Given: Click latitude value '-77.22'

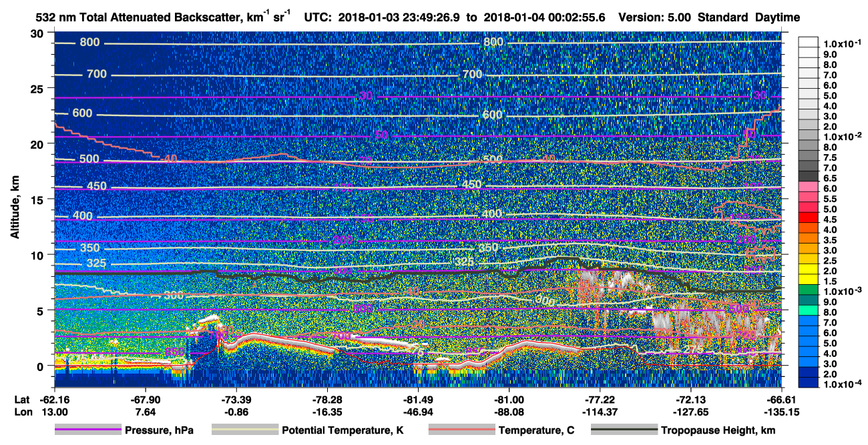Looking at the screenshot, I should coord(600,399).
